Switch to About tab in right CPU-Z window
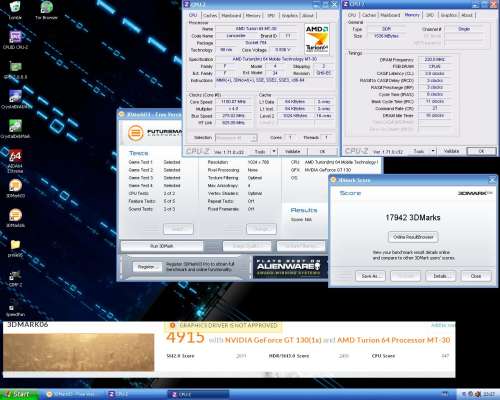Viewport: 500px width, 400px height. pyautogui.click(x=467, y=15)
